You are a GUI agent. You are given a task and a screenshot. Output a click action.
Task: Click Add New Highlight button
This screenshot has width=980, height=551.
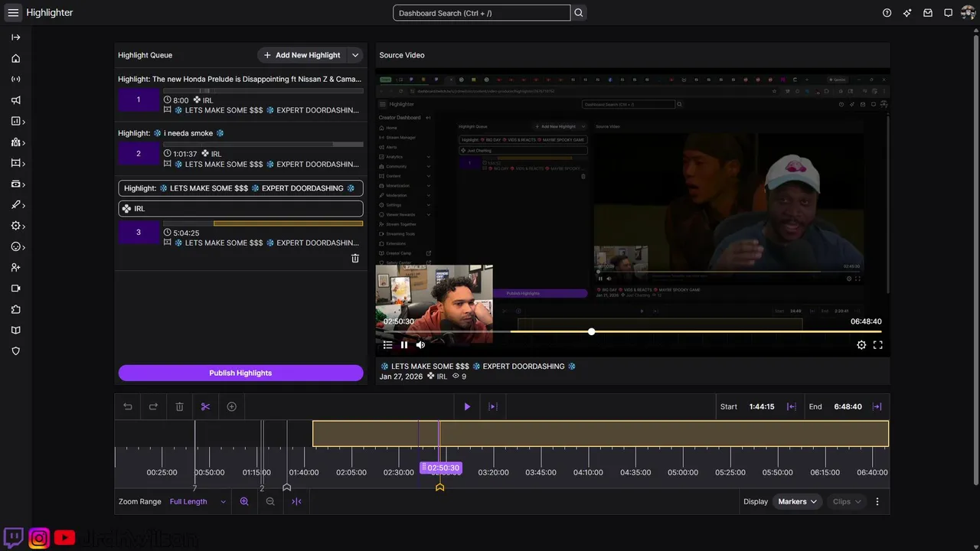[302, 55]
